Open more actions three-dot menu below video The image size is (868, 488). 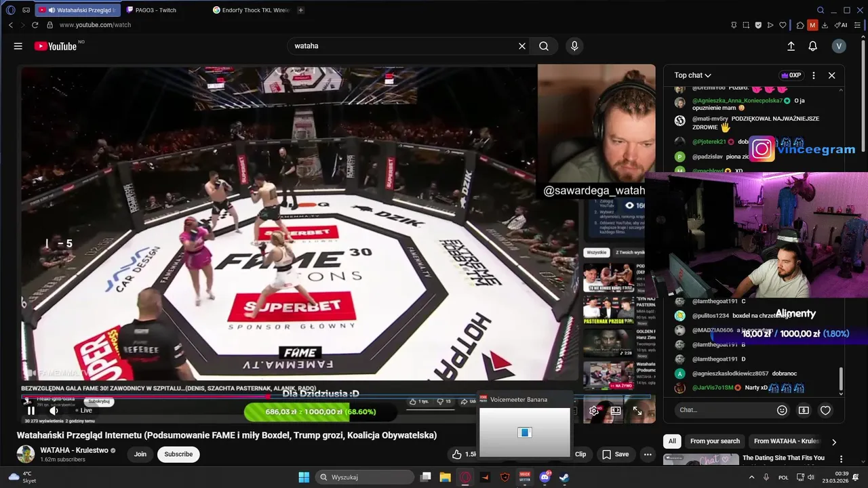click(x=648, y=454)
